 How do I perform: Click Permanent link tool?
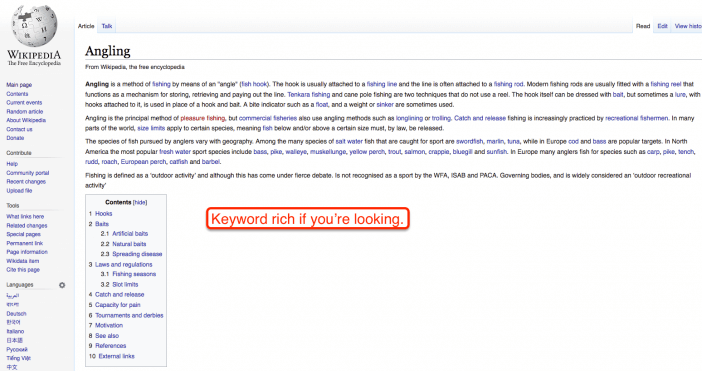coord(25,243)
